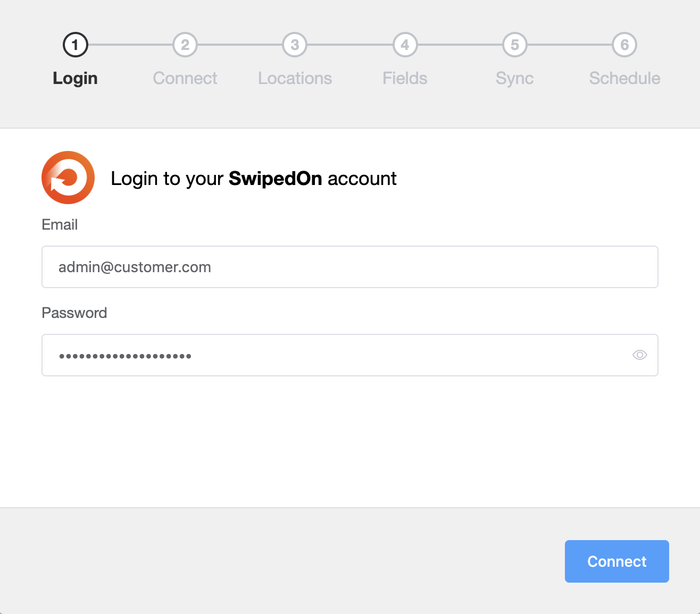Go to the Schedule step label

(x=625, y=78)
